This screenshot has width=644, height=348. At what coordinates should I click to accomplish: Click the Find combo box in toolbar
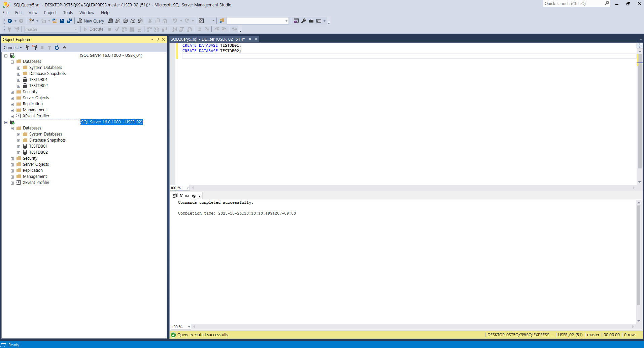click(x=258, y=21)
